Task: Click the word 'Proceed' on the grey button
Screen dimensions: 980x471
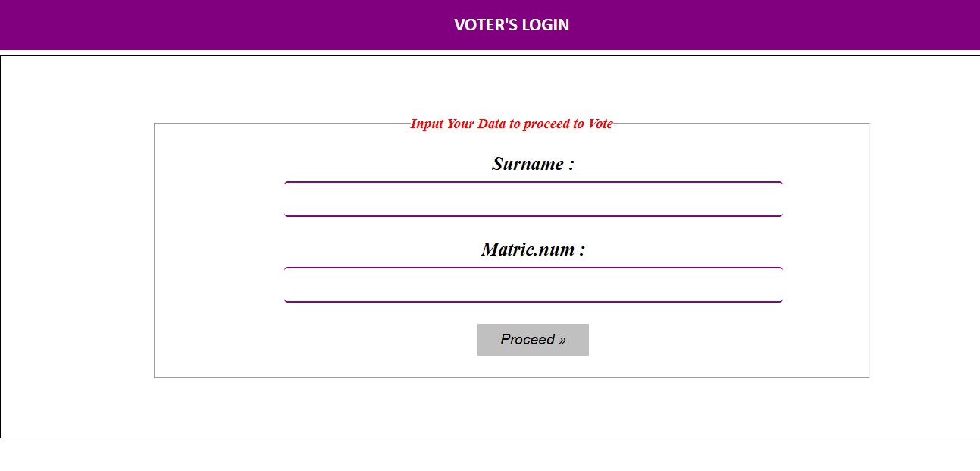Action: tap(528, 340)
